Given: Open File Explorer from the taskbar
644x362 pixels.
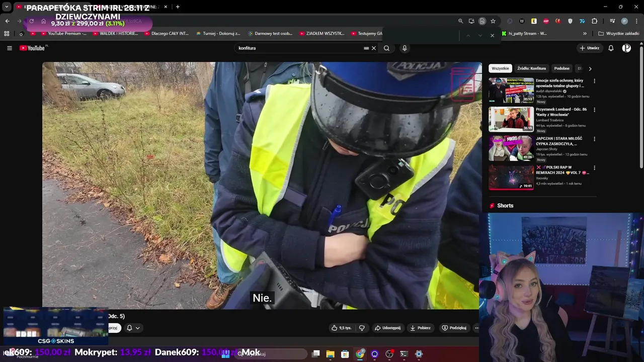Looking at the screenshot, I should [330, 354].
